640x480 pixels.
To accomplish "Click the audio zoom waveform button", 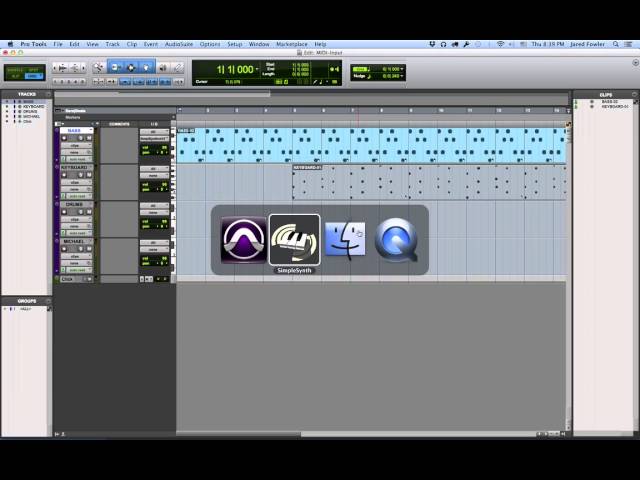I will (x=62, y=68).
